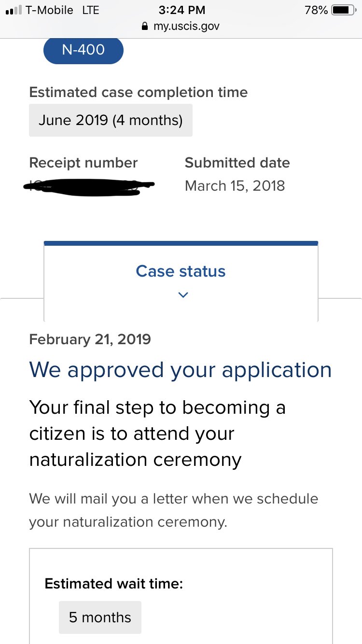Image resolution: width=362 pixels, height=644 pixels.
Task: Tap the 3:24 PM clock
Action: pyautogui.click(x=181, y=10)
